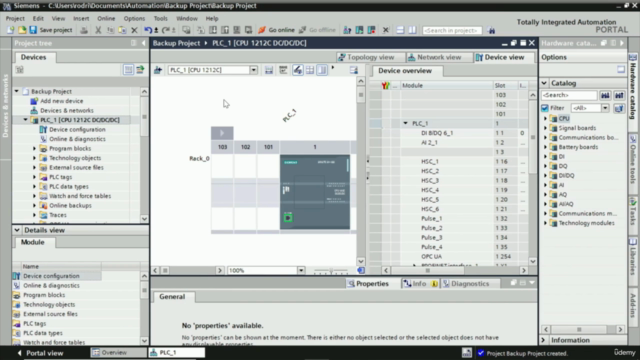Click catalog Search up binoculars icon
640x360 pixels.
(619, 95)
